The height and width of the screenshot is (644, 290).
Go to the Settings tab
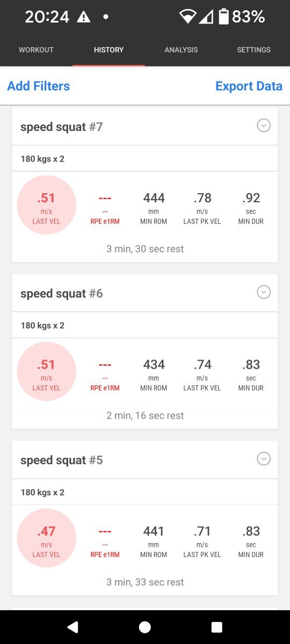(x=253, y=50)
